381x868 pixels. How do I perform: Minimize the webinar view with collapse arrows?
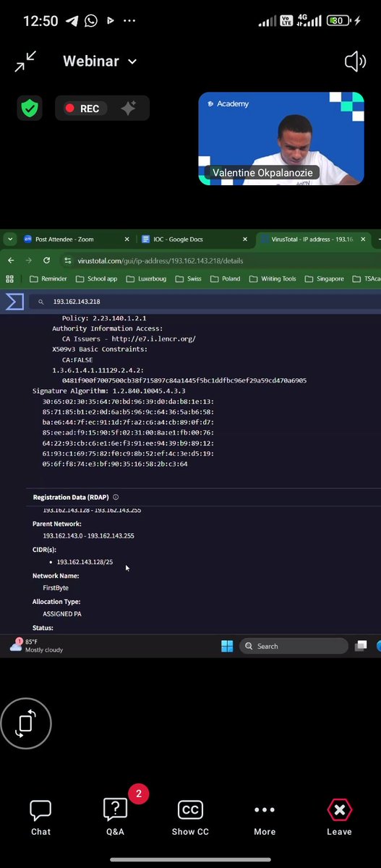point(26,62)
